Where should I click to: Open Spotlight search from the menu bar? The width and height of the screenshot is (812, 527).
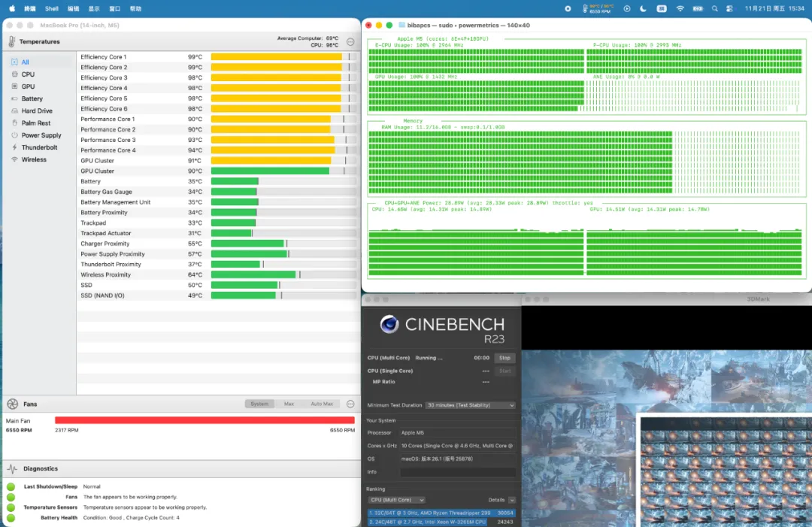pos(715,8)
